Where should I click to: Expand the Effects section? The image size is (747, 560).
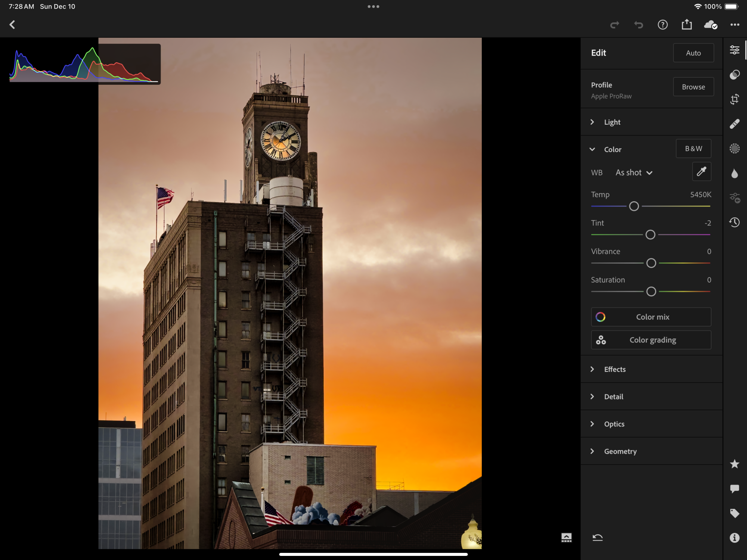tap(615, 369)
